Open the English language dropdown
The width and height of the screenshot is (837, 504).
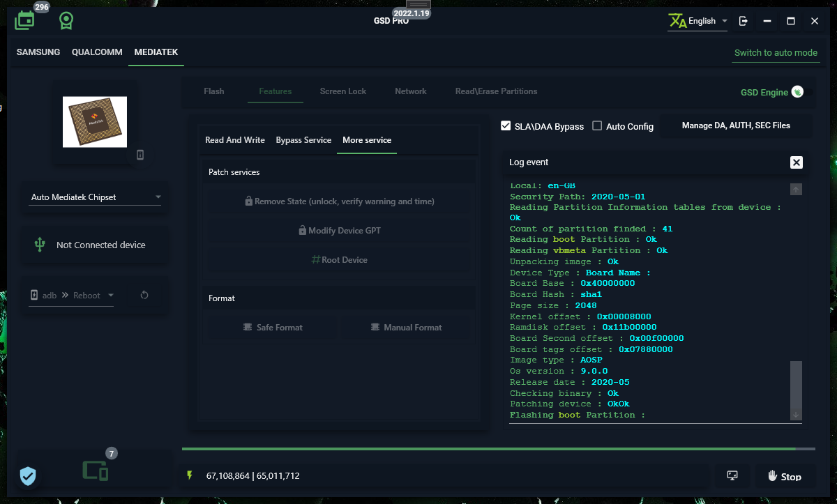[698, 21]
